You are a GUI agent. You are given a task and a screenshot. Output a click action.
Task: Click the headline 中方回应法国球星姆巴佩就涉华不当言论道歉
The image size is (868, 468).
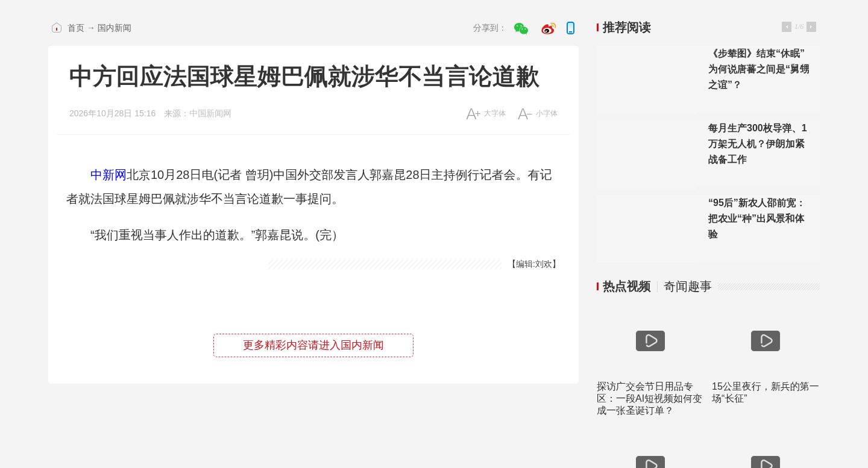point(304,77)
